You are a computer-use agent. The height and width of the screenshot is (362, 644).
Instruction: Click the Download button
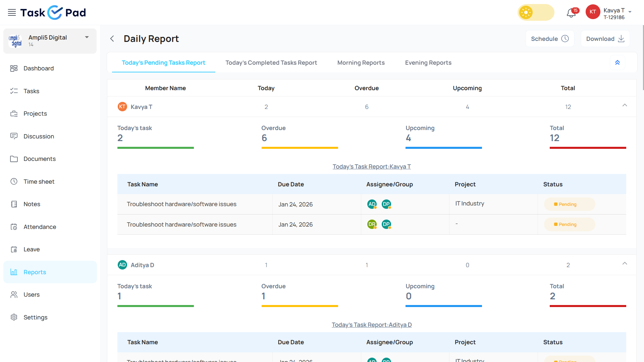(x=605, y=39)
